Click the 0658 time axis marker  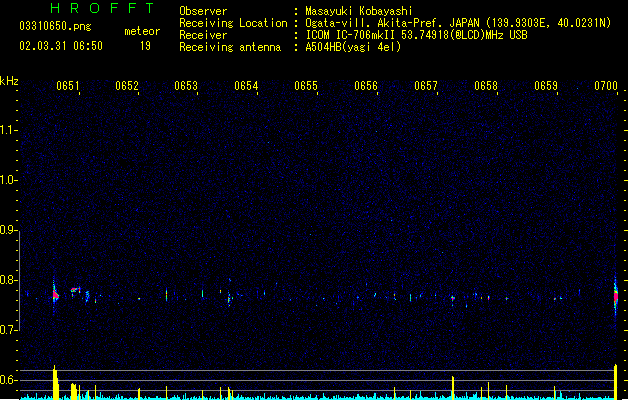[486, 86]
